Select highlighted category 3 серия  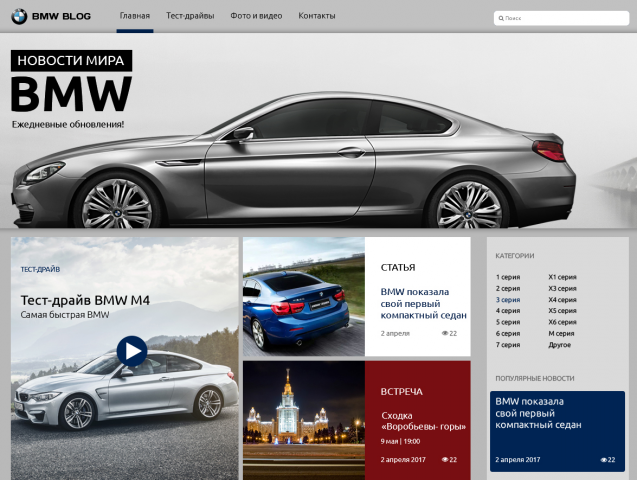tap(508, 300)
